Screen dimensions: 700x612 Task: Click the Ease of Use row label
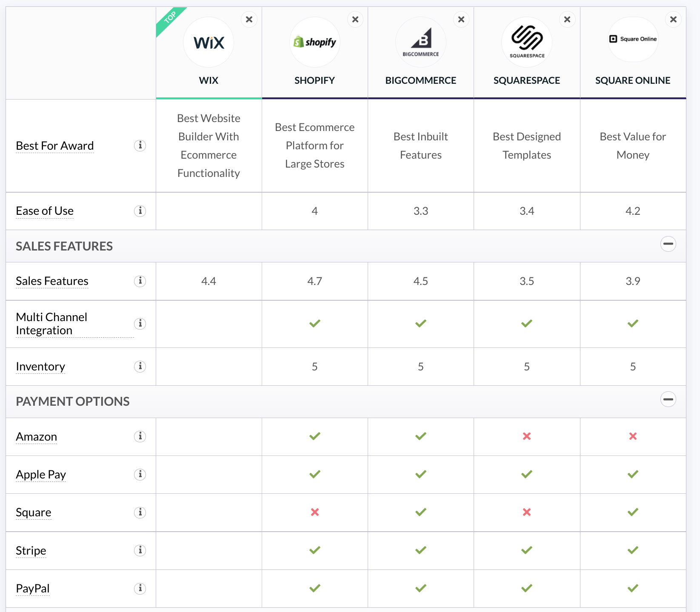coord(45,211)
